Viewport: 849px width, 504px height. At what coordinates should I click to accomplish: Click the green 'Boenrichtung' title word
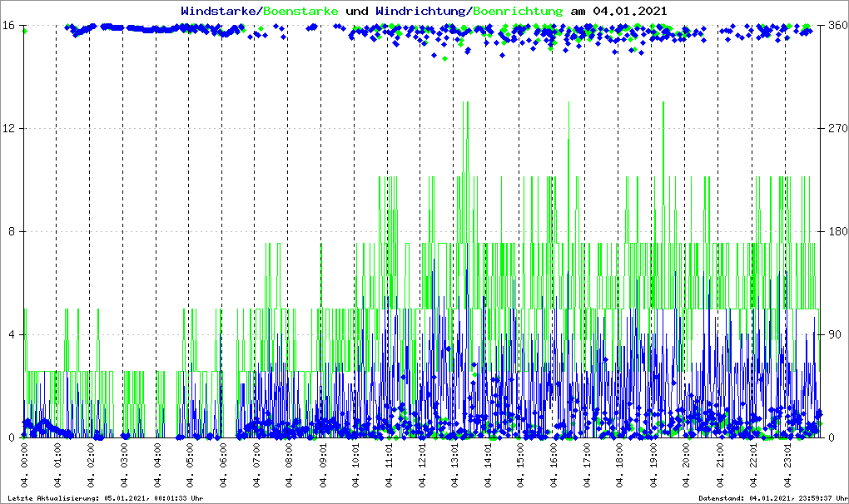tap(519, 11)
